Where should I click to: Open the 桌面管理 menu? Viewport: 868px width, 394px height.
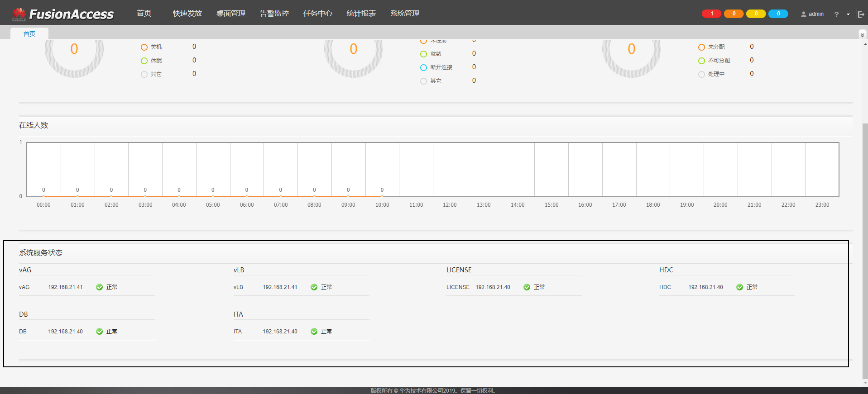point(230,14)
